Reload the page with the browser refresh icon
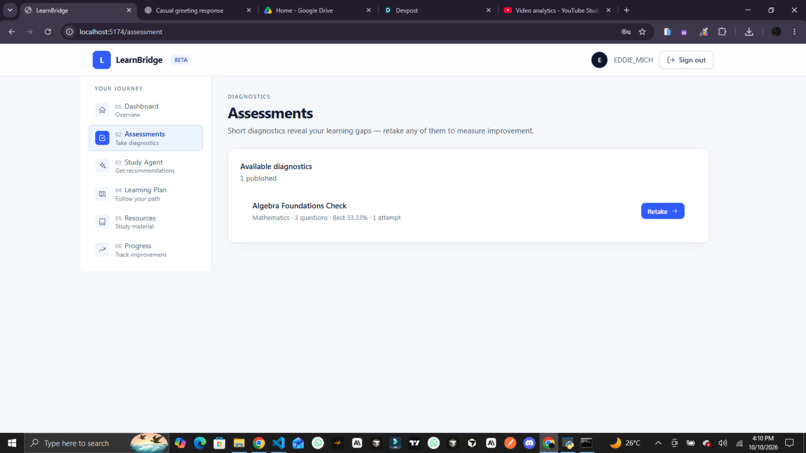 click(x=48, y=32)
